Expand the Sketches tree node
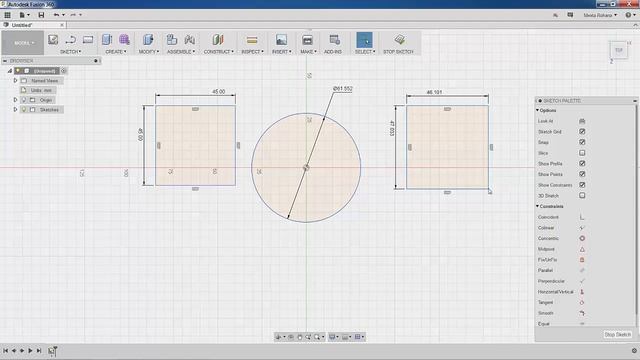The height and width of the screenshot is (360, 640). (16, 110)
